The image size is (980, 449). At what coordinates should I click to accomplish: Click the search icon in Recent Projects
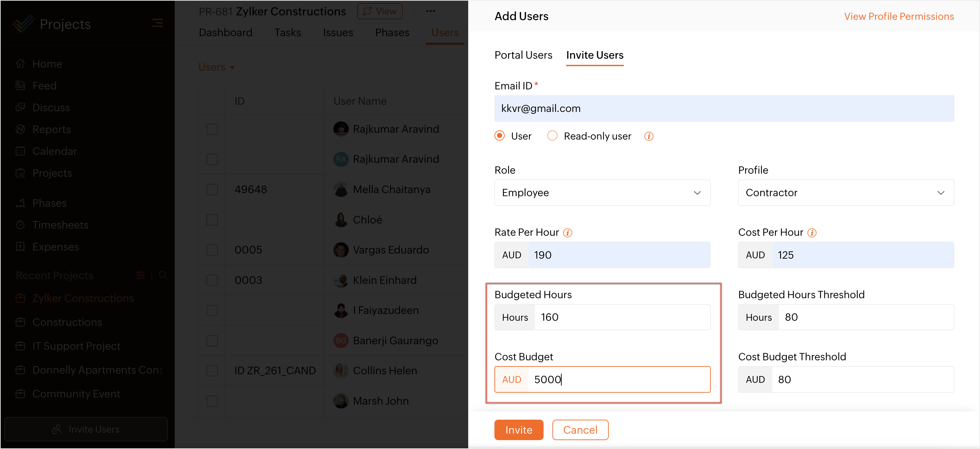[163, 275]
